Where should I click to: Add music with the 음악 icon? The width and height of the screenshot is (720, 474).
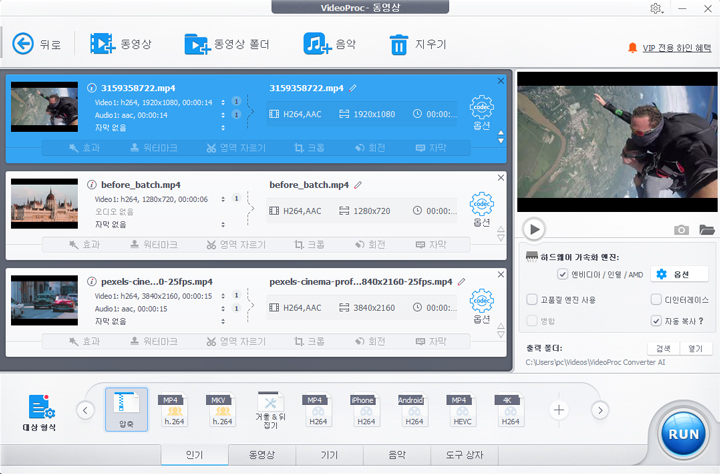click(317, 44)
